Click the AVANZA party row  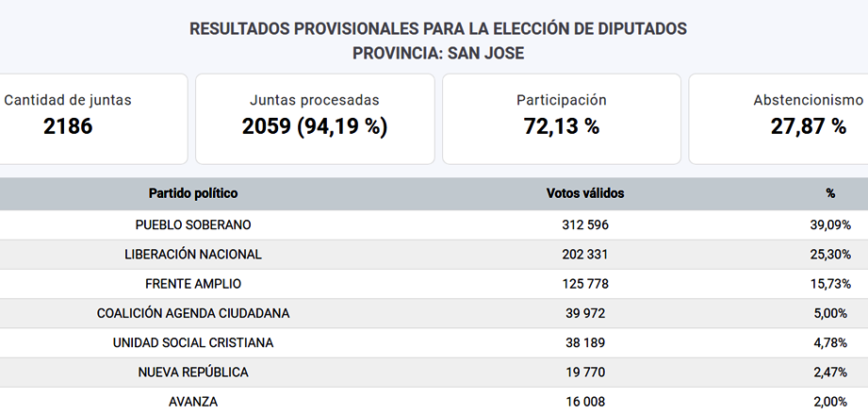coord(434,401)
